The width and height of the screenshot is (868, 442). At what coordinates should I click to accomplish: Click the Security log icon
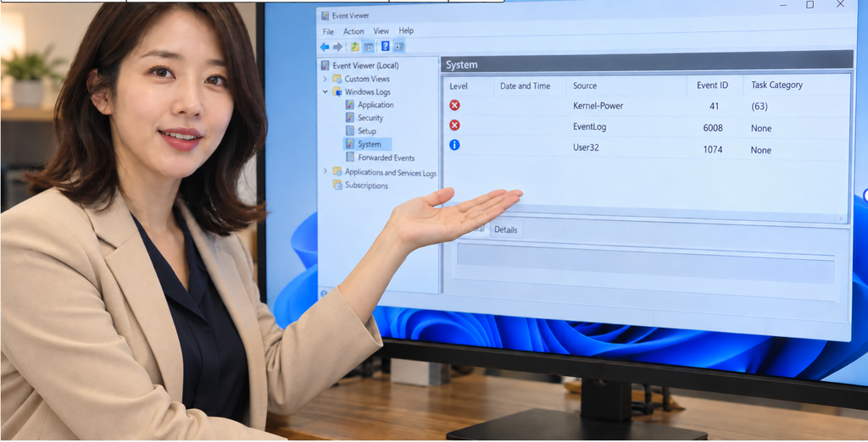coord(350,118)
